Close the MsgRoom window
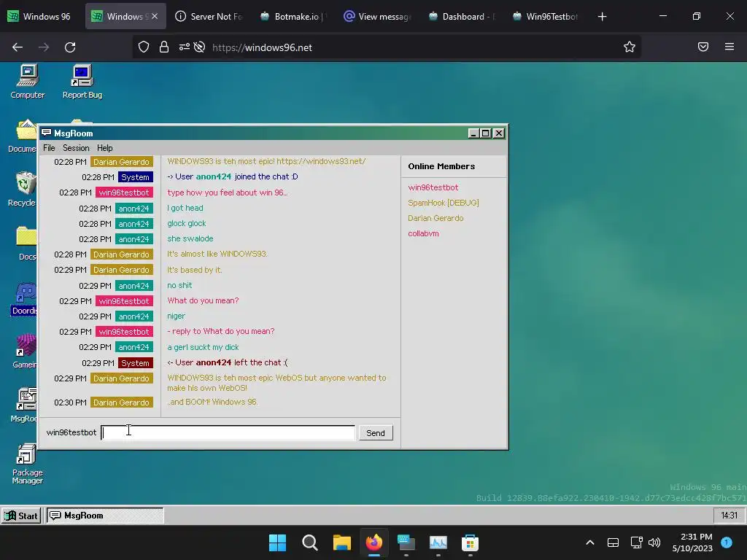747x560 pixels. pyautogui.click(x=498, y=133)
